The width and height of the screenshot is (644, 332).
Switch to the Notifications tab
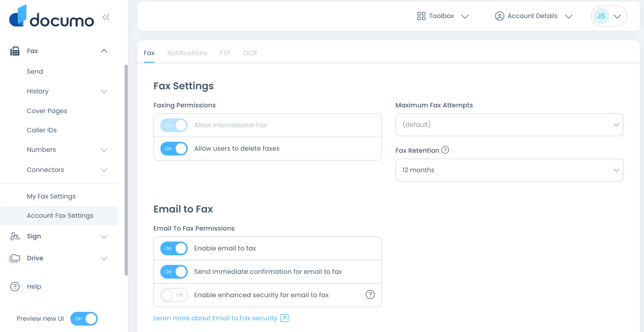pyautogui.click(x=187, y=53)
